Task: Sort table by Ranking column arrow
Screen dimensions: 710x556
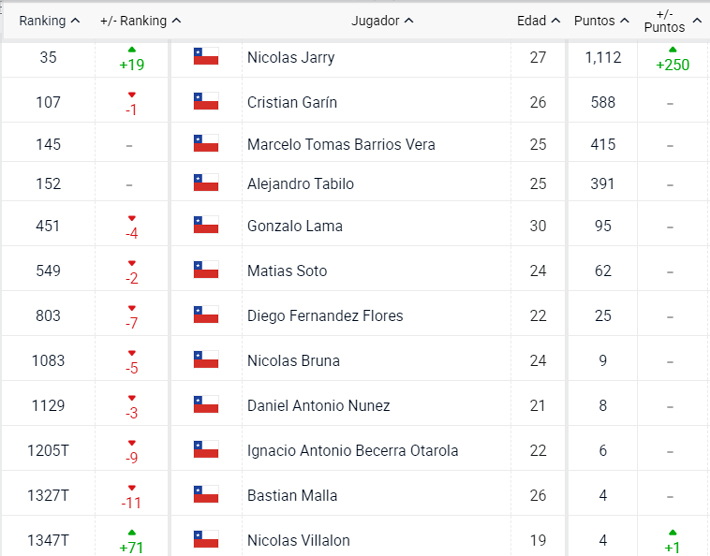Action: 76,21
